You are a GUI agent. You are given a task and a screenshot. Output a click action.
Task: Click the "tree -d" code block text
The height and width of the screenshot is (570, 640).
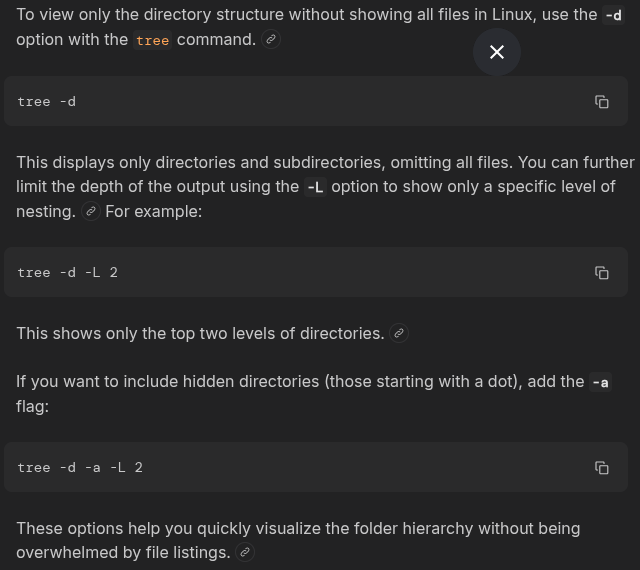(47, 102)
